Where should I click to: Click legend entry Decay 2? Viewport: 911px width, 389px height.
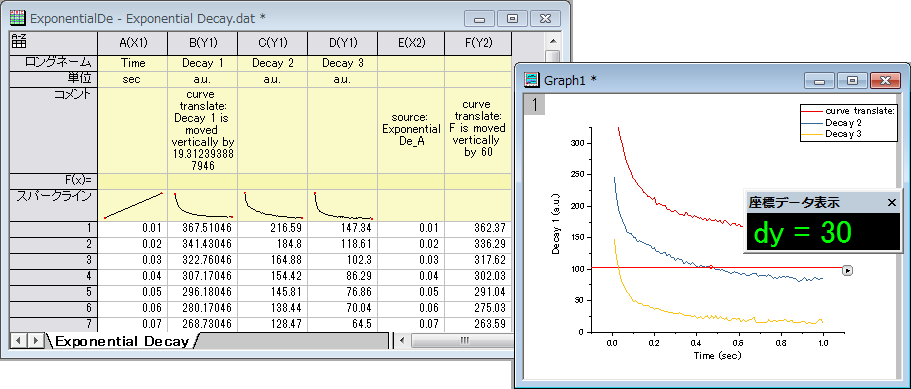[x=843, y=123]
